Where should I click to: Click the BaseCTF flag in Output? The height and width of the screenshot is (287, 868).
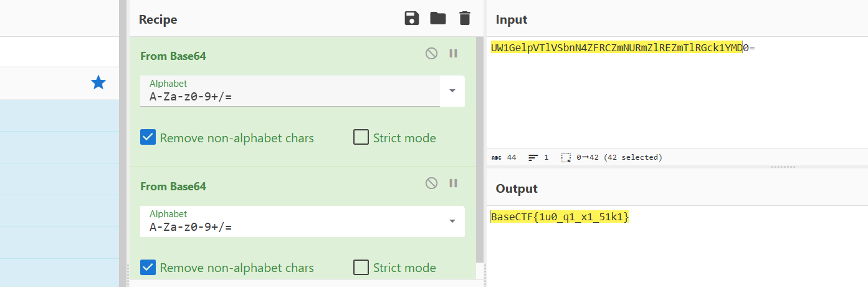[560, 217]
